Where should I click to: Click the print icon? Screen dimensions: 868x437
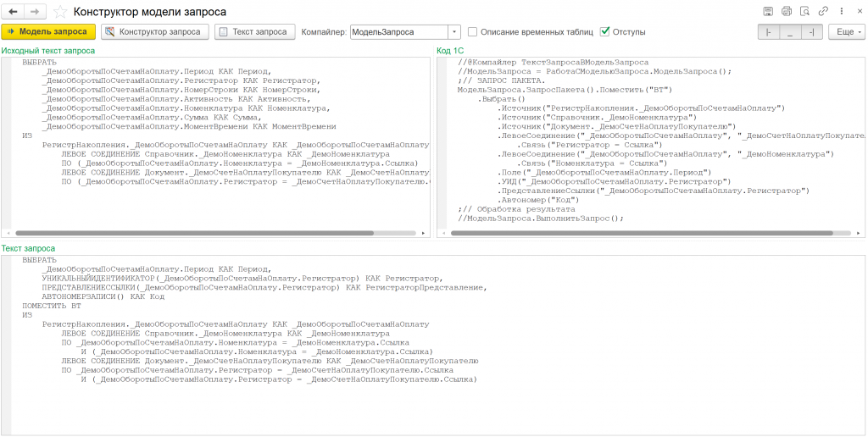click(786, 11)
